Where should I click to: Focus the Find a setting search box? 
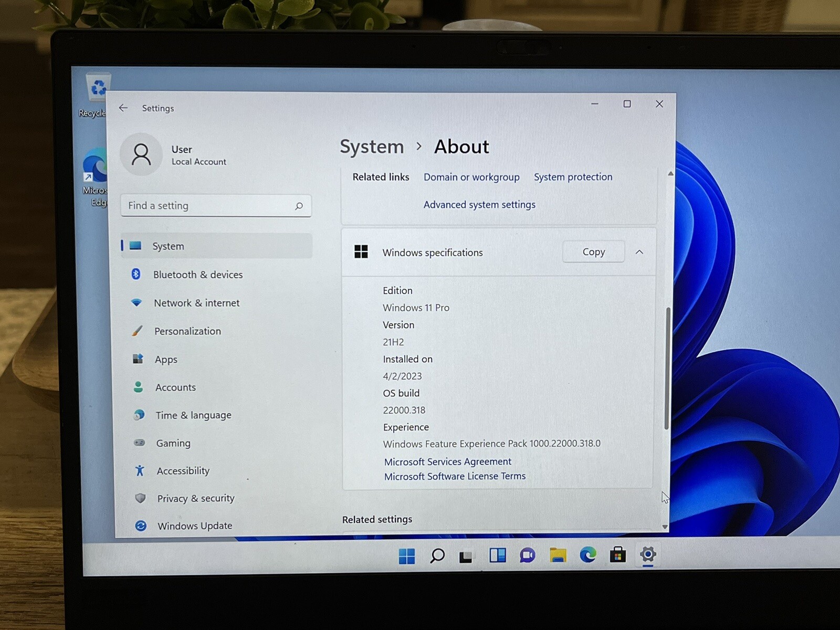(x=216, y=206)
